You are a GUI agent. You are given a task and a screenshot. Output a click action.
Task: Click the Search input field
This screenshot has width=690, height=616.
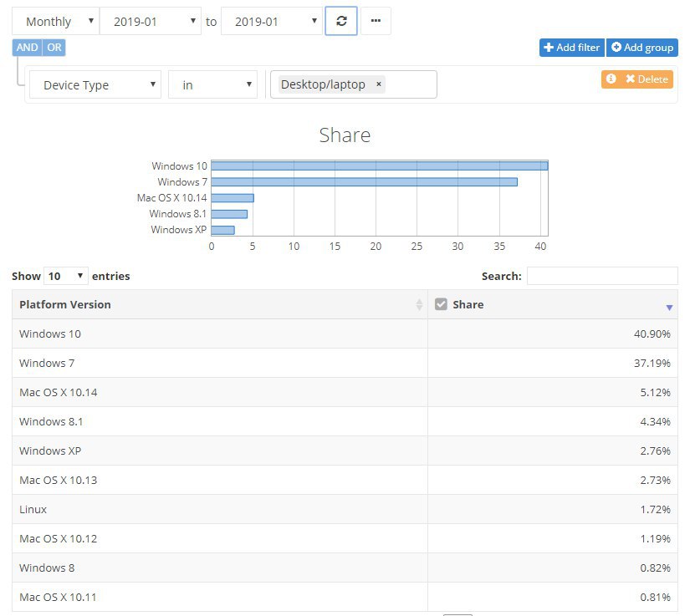pos(602,276)
